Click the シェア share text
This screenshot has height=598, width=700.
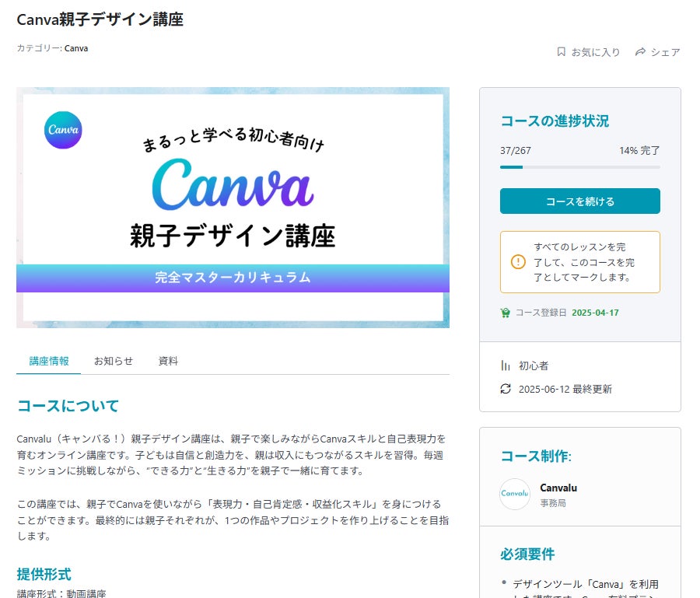[x=665, y=52]
